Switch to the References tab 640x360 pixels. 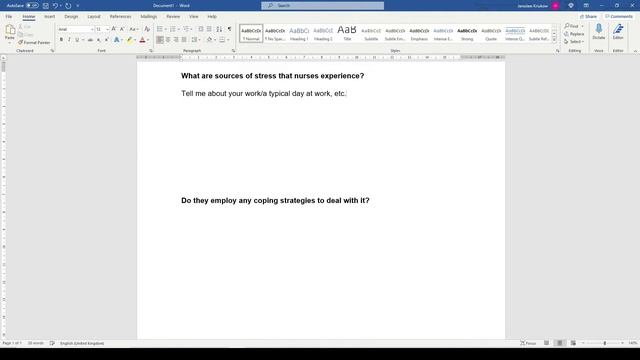tap(120, 17)
